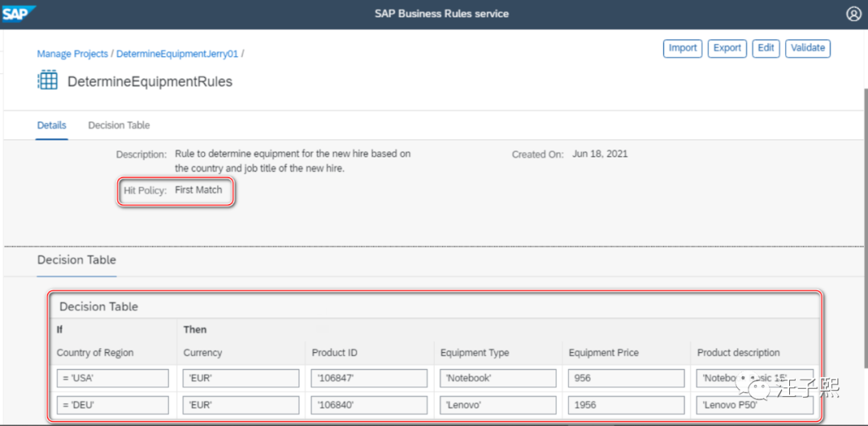Viewport: 868px width, 426px height.
Task: Click the DetermineEquipmentRules title
Action: [150, 81]
